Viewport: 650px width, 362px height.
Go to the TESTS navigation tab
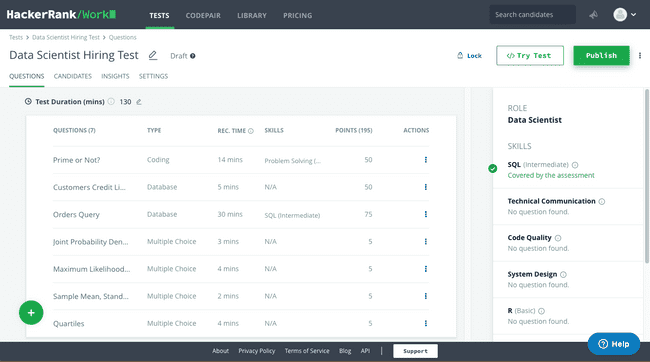click(159, 15)
